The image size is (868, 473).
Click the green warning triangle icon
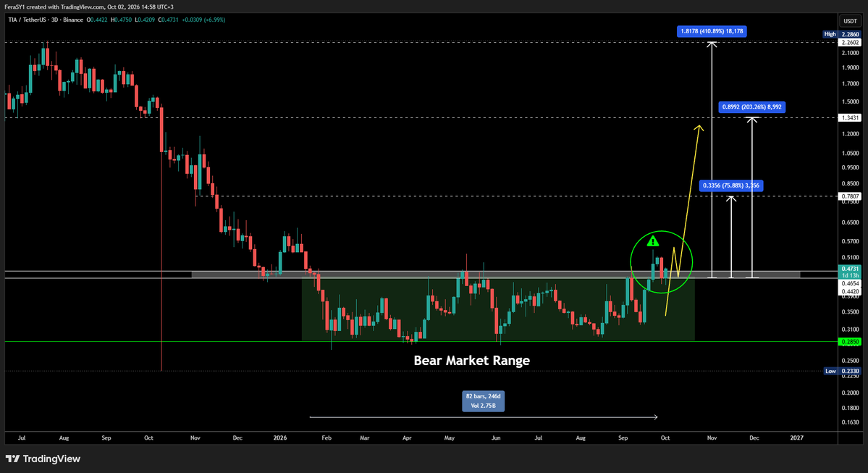click(x=653, y=241)
